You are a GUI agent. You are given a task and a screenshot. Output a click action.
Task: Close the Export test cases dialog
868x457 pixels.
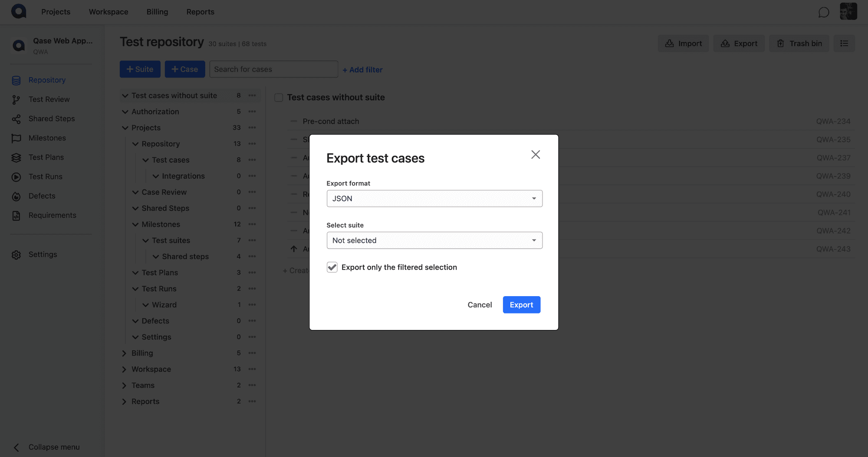(536, 155)
